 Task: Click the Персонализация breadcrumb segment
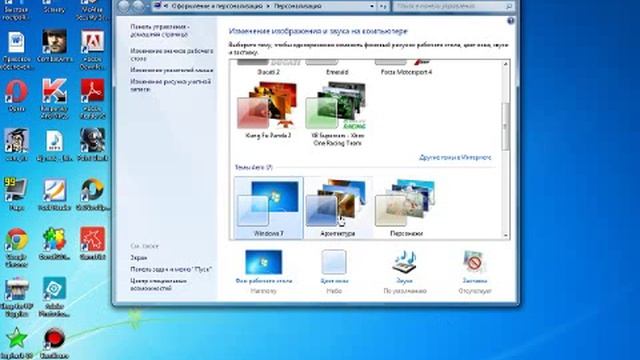click(298, 6)
